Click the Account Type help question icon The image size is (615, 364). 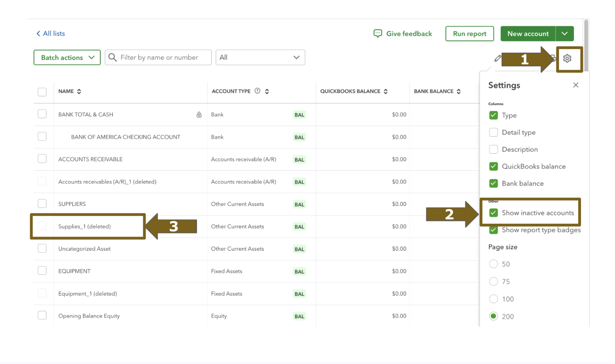257,91
